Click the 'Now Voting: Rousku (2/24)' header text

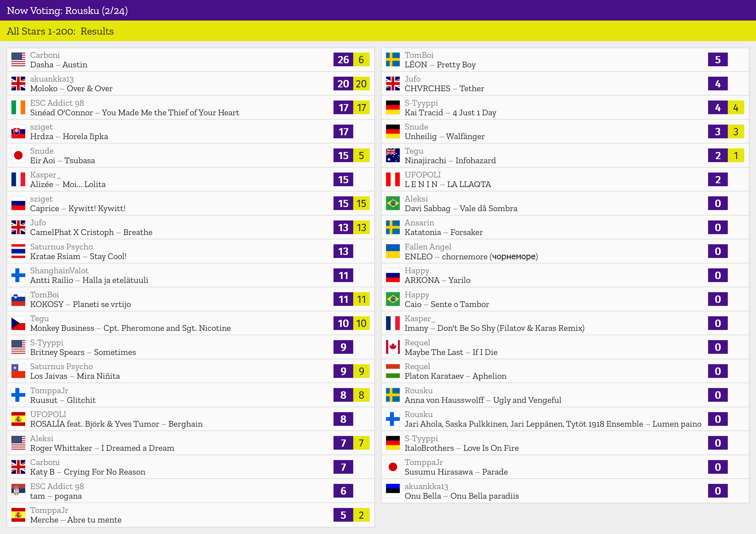(67, 10)
